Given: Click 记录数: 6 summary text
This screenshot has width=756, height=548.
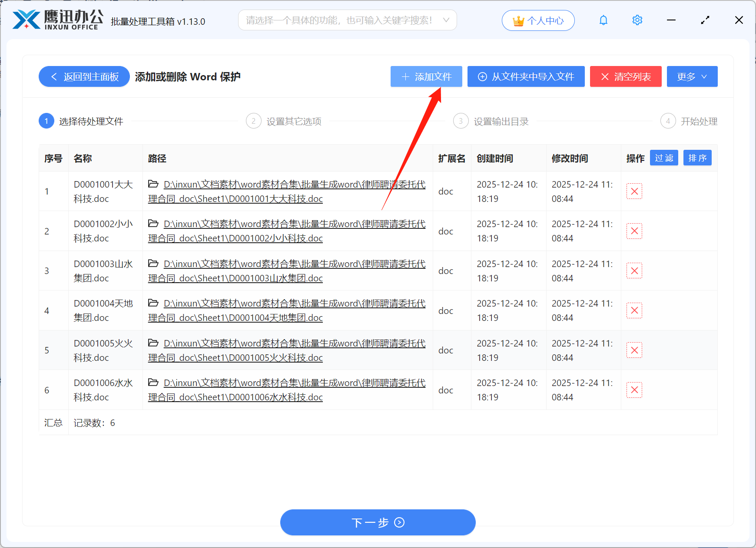Looking at the screenshot, I should [x=94, y=423].
